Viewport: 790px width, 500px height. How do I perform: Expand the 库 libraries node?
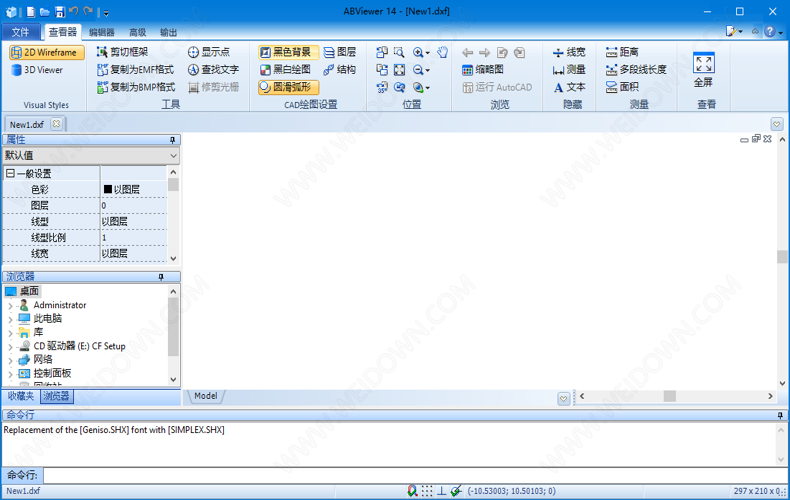click(x=10, y=333)
